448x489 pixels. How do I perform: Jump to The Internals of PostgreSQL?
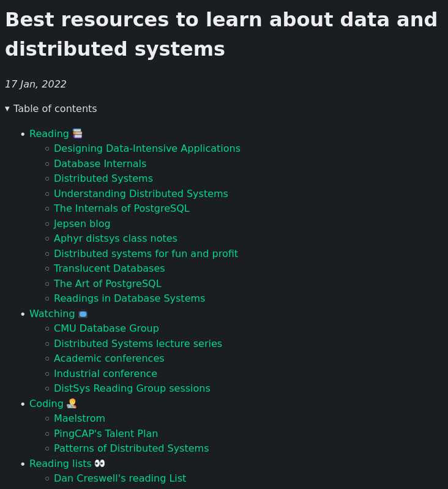click(x=122, y=208)
